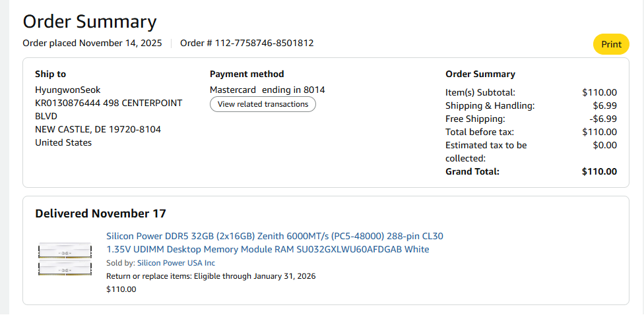Click the Return or replace items eligibility text
The width and height of the screenshot is (644, 315).
click(211, 276)
